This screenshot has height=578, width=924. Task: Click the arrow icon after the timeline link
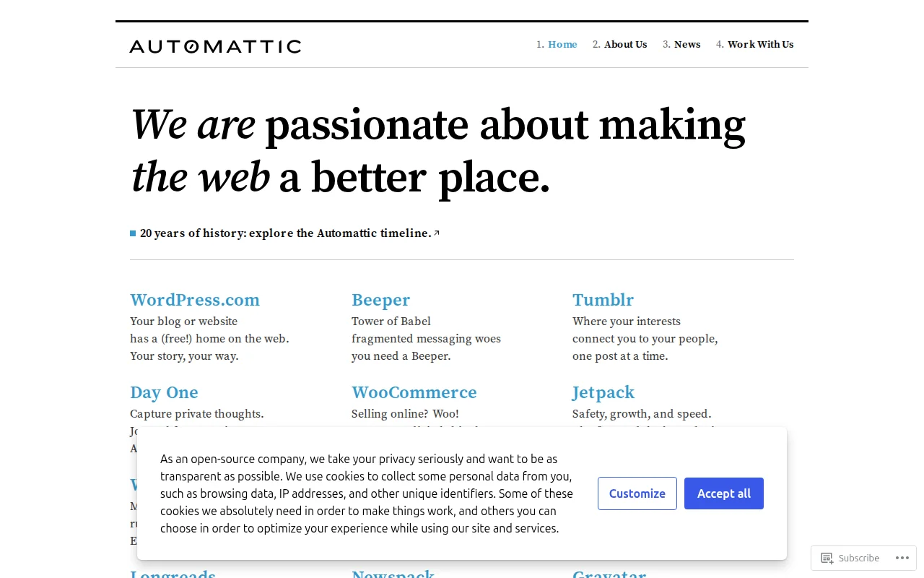pos(437,233)
